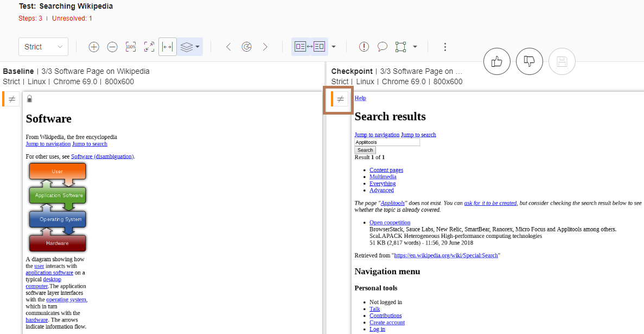The width and height of the screenshot is (644, 334).
Task: Click the Talk link
Action: [x=374, y=309]
